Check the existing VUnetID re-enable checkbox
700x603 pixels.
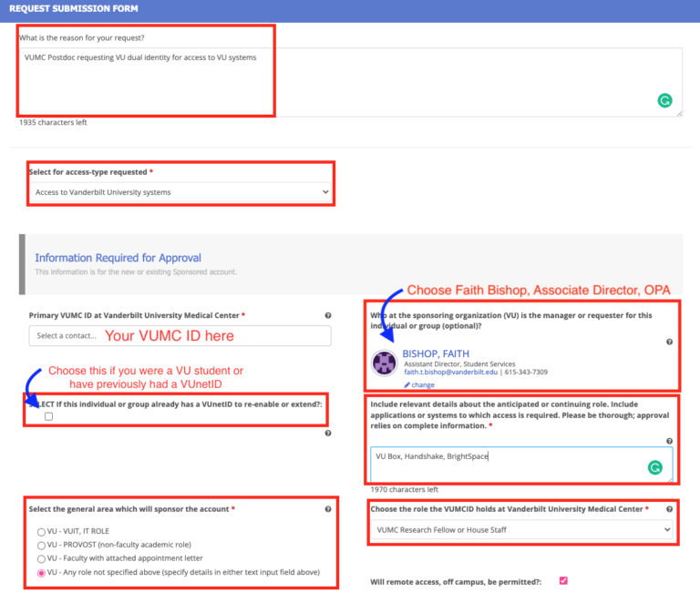(x=48, y=416)
